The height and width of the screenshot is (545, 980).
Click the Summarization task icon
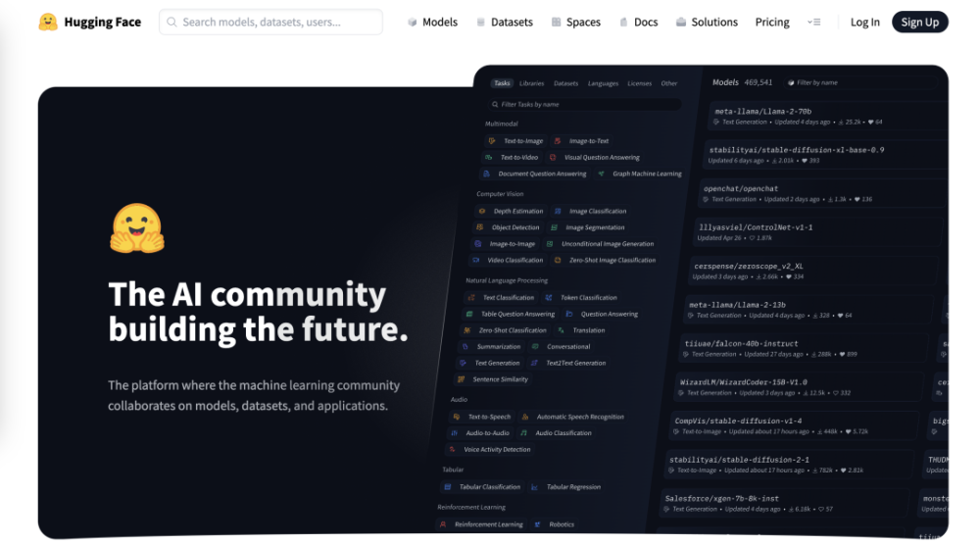465,346
